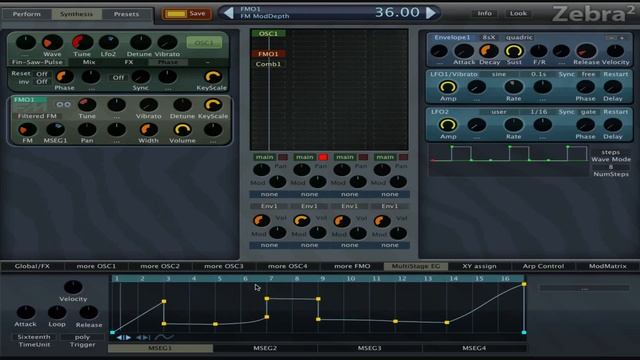Open the Arp Control tab
This screenshot has height=360, width=640.
coord(543,266)
